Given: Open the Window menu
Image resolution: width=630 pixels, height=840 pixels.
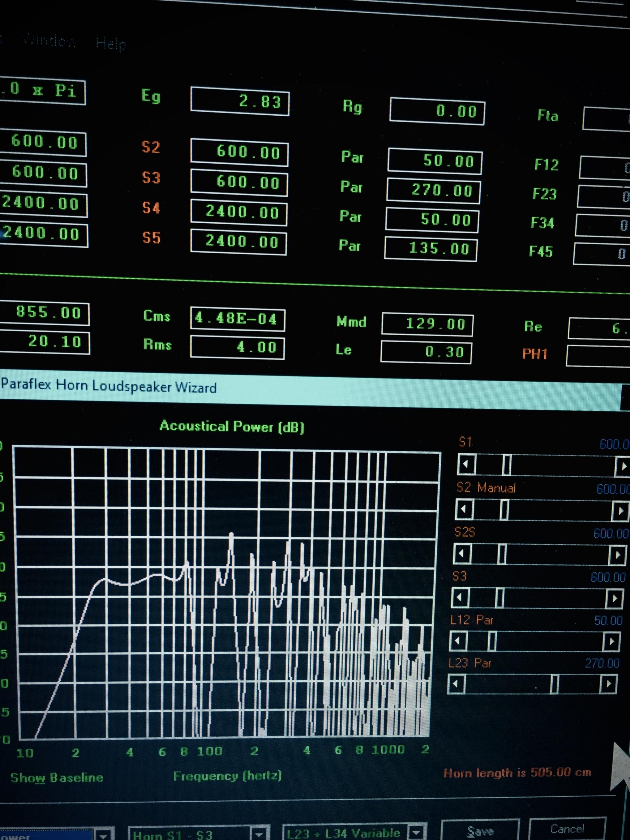Looking at the screenshot, I should pyautogui.click(x=50, y=40).
